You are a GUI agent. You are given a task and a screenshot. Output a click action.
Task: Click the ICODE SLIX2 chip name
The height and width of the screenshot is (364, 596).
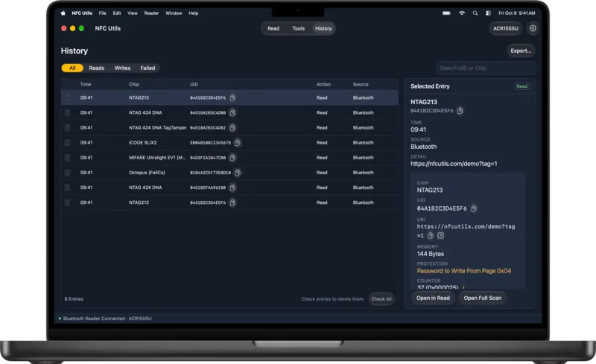coord(142,142)
